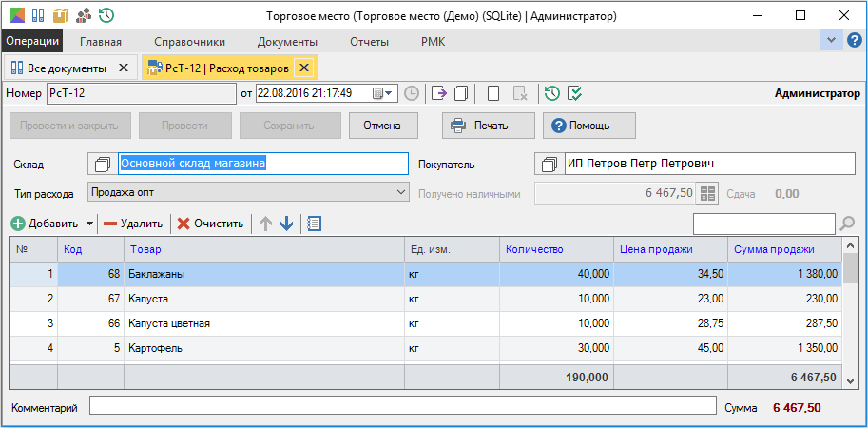
Task: Sort by the Товар column header
Action: (x=264, y=249)
